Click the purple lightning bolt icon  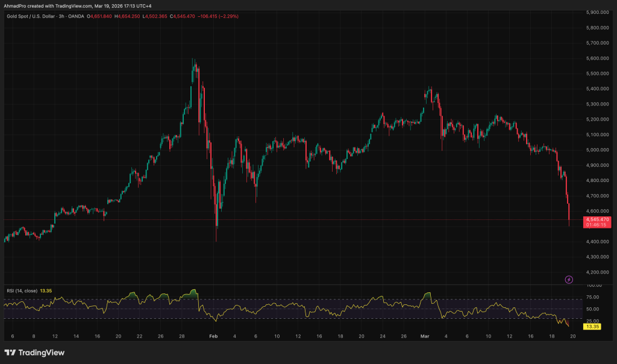pyautogui.click(x=569, y=280)
